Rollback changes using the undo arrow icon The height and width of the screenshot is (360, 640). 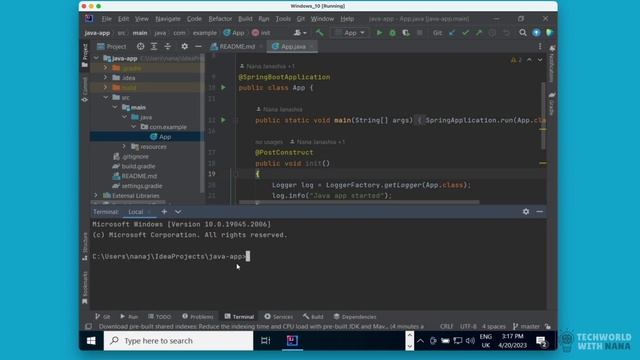[x=506, y=33]
